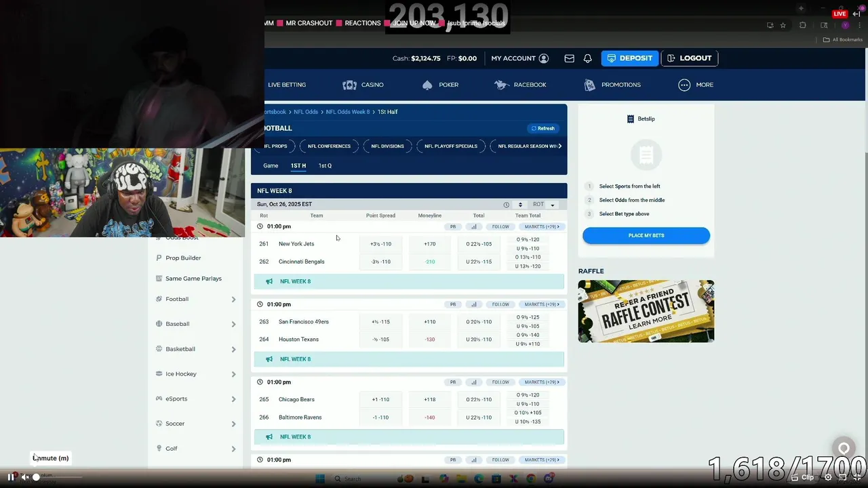Click the Refresh odds button
Screen dimensions: 868x488
pyautogui.click(x=543, y=128)
